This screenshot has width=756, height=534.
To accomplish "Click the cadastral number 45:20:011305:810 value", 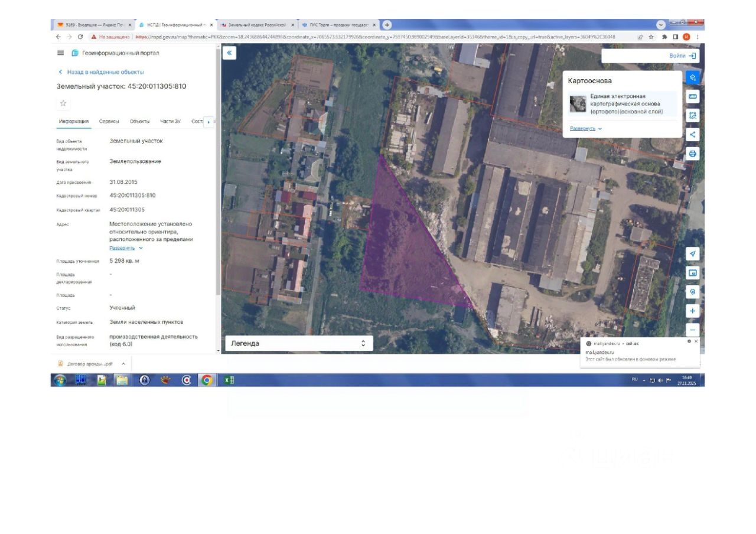I will pos(132,196).
